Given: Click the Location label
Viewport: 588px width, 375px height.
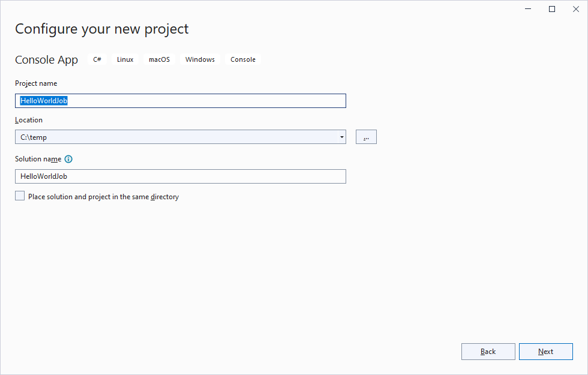Looking at the screenshot, I should point(29,120).
